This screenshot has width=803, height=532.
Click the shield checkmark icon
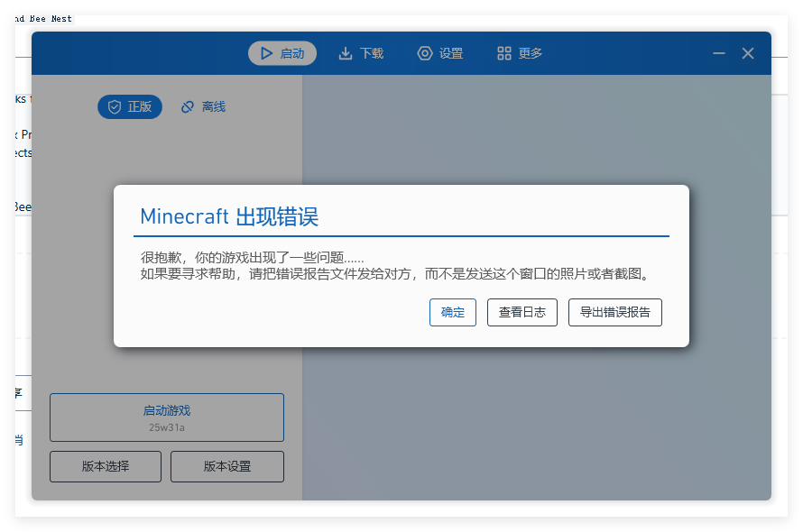pos(115,106)
